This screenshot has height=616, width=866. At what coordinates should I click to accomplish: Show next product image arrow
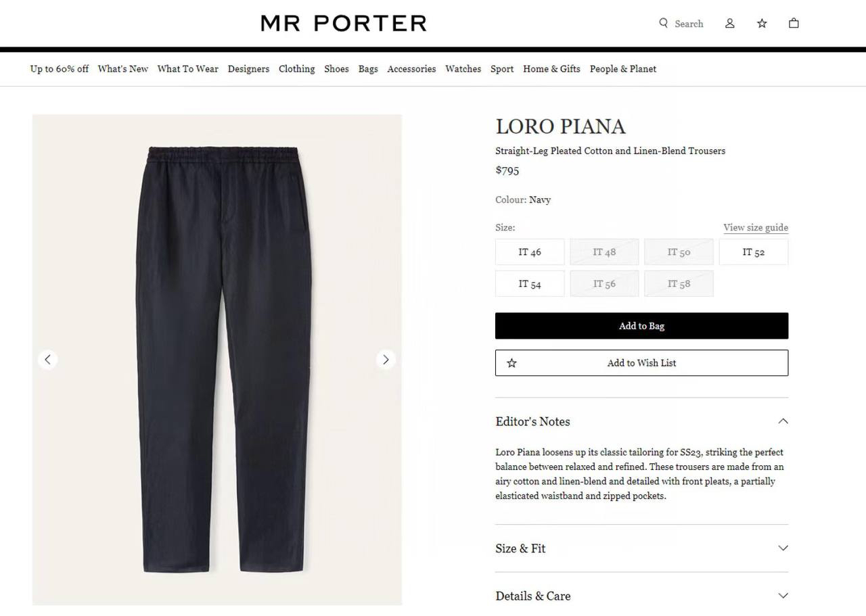tap(386, 359)
